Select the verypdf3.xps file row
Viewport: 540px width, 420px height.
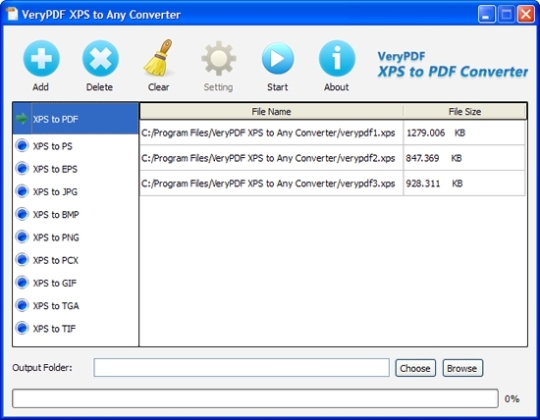click(x=332, y=183)
